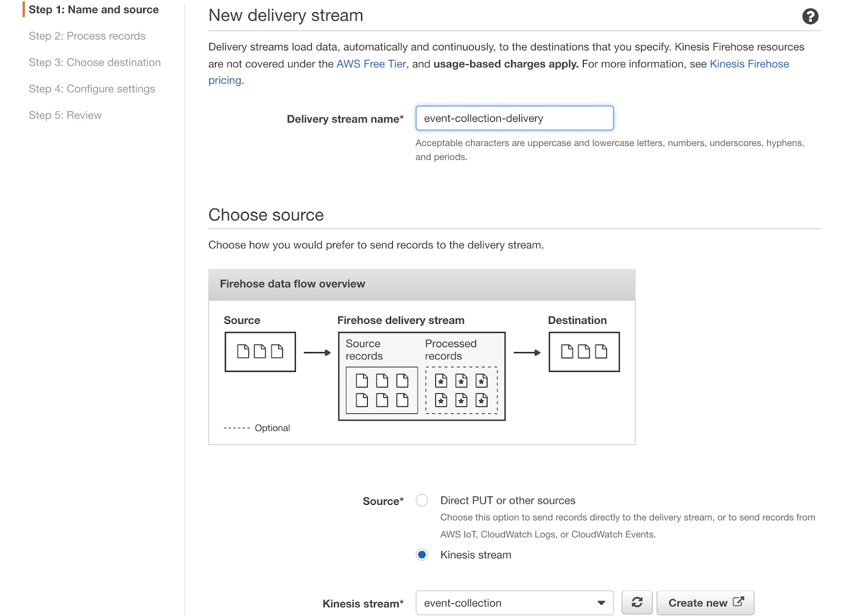Click the Source documents icon box
Screen dimensions: 847x616
point(260,352)
